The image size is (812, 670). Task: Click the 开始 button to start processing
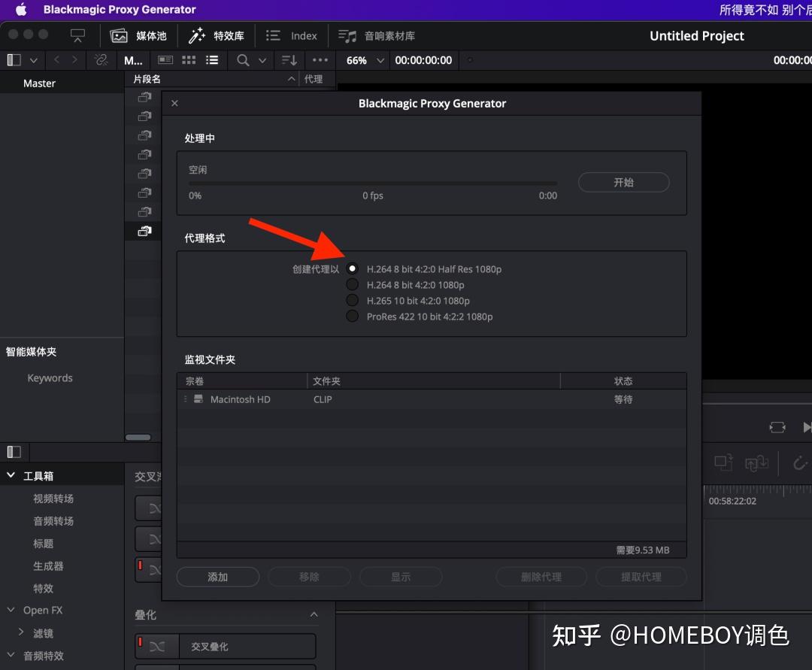(623, 182)
